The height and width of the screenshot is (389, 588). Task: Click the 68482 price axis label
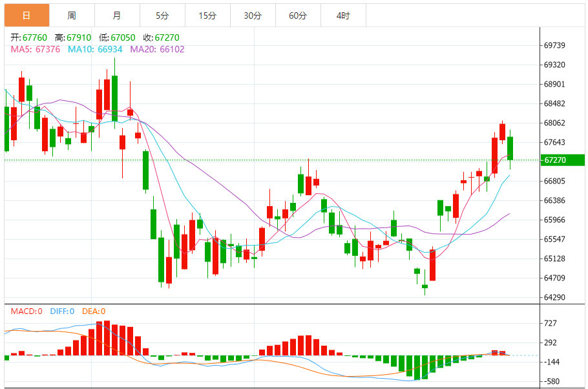click(554, 103)
